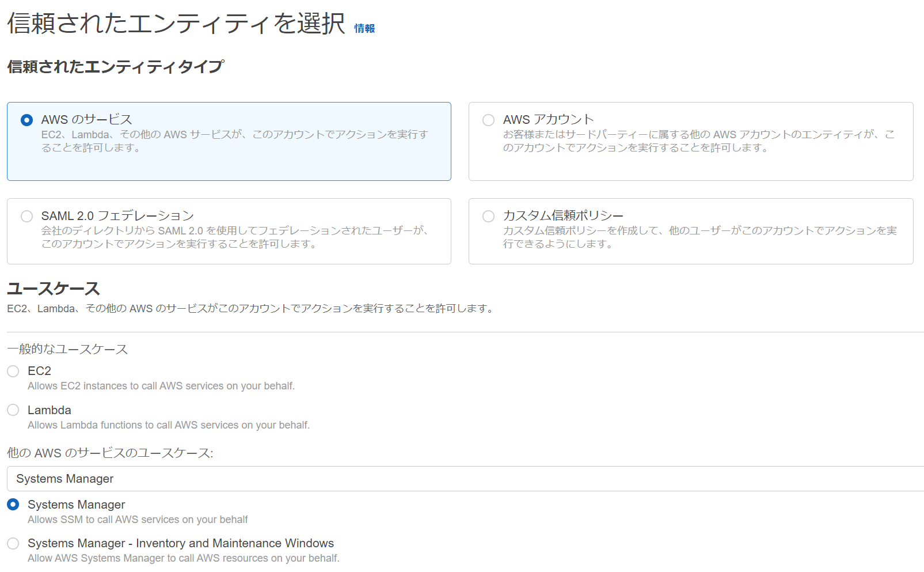Click the SAML 2.0 フェデレーション card description text
The height and width of the screenshot is (572, 924).
[x=235, y=237]
